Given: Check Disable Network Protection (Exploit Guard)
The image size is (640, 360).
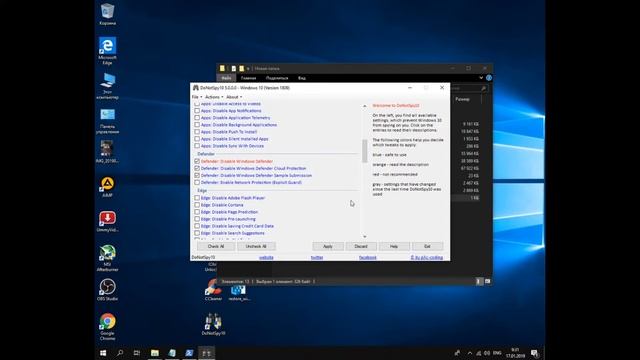Looking at the screenshot, I should [x=197, y=182].
